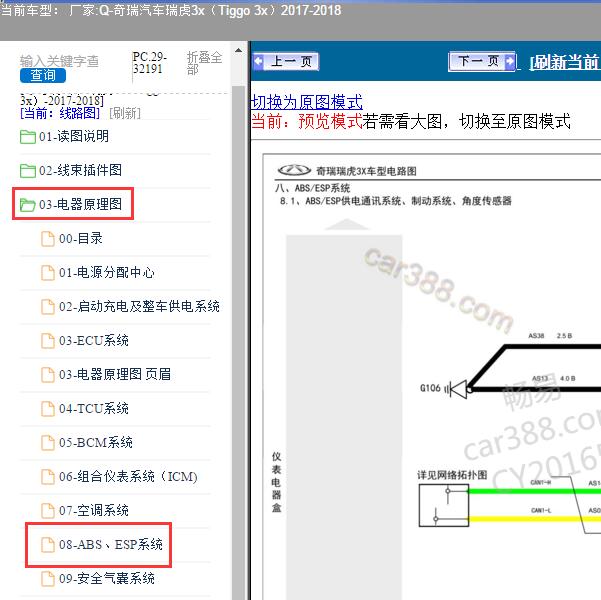Click page icon beside 06-组合仪表系统

click(x=48, y=477)
